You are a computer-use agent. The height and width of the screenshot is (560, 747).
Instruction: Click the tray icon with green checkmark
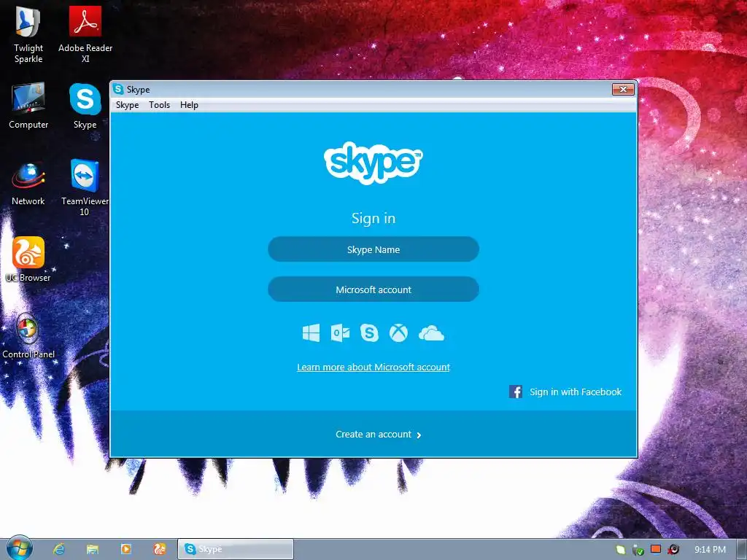tap(638, 550)
